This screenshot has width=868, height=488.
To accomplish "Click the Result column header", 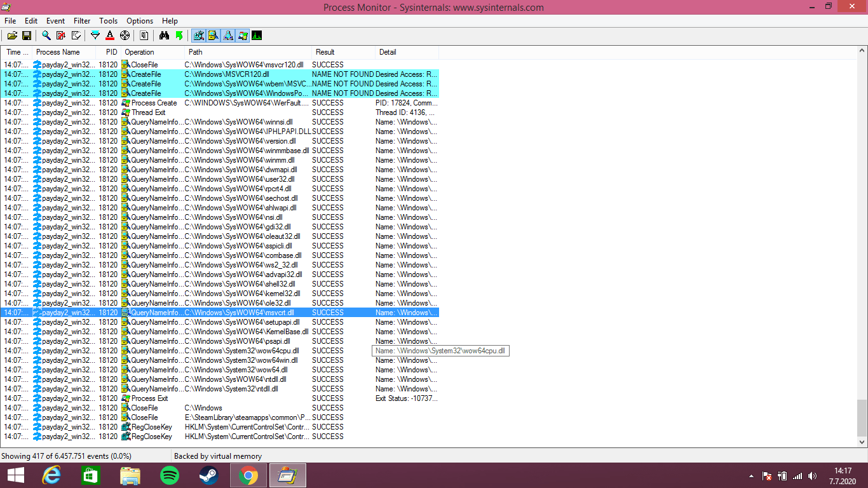I will point(343,52).
